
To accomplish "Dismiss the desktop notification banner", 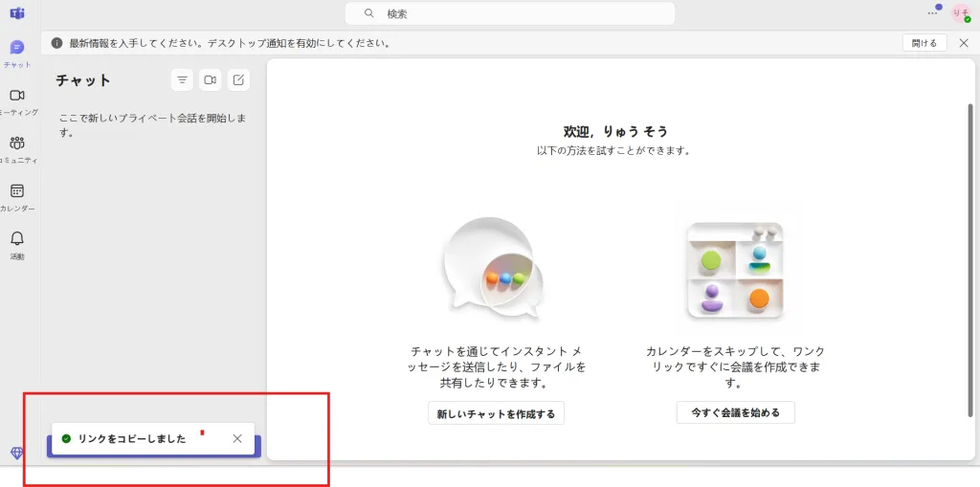I will point(964,43).
